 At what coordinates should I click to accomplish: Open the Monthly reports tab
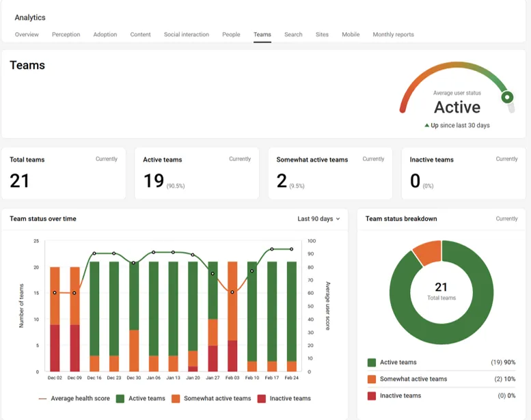click(x=393, y=35)
